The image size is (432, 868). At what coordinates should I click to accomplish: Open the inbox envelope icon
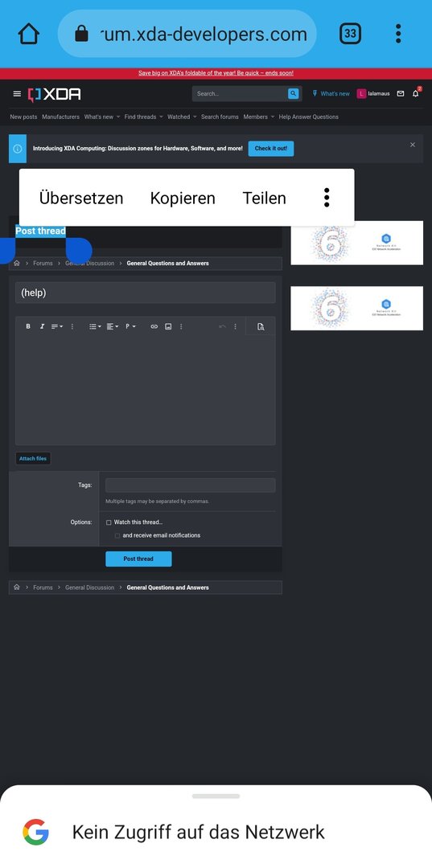401,93
